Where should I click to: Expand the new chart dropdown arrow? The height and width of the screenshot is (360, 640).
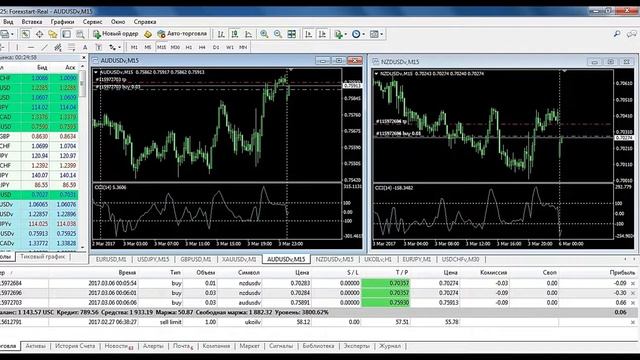pyautogui.click(x=12, y=34)
